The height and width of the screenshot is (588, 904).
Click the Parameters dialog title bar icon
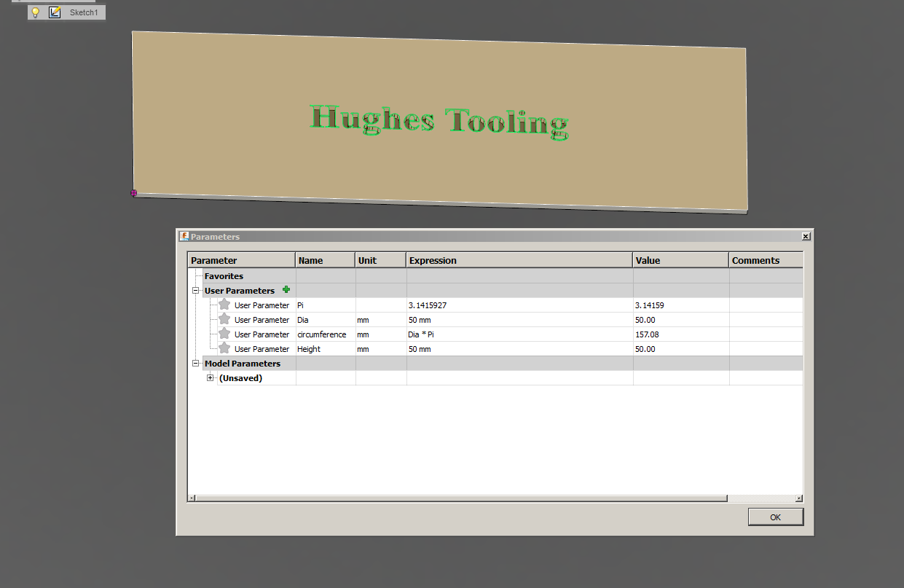tap(184, 237)
